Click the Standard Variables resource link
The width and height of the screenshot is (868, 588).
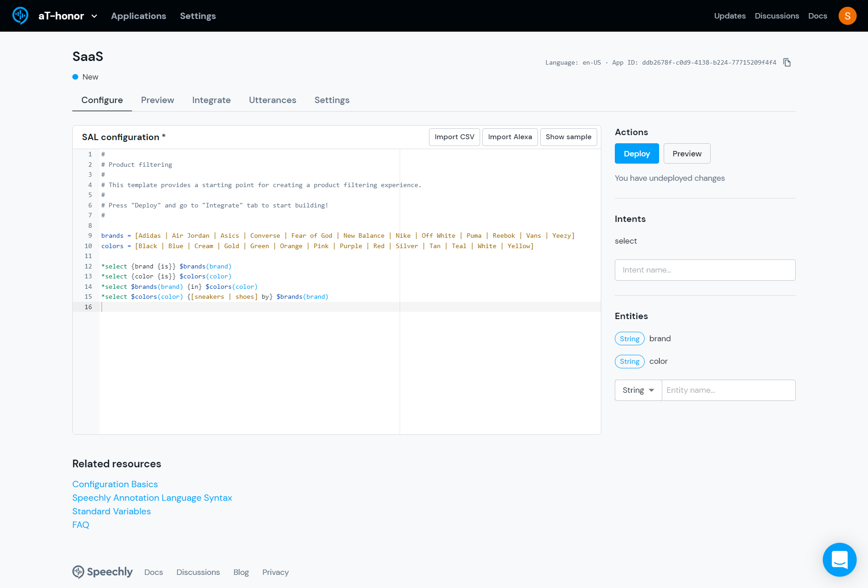pyautogui.click(x=112, y=511)
